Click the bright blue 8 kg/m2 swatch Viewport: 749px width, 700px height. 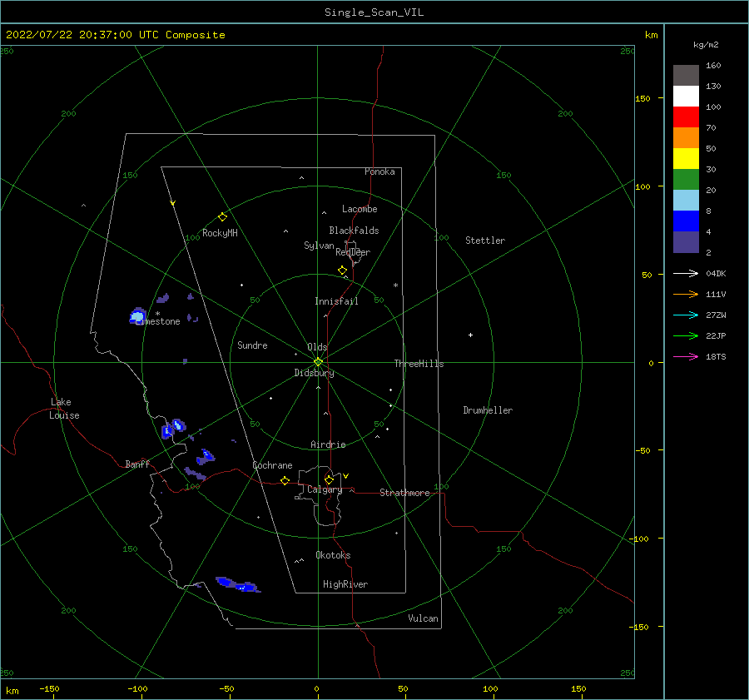(x=686, y=221)
